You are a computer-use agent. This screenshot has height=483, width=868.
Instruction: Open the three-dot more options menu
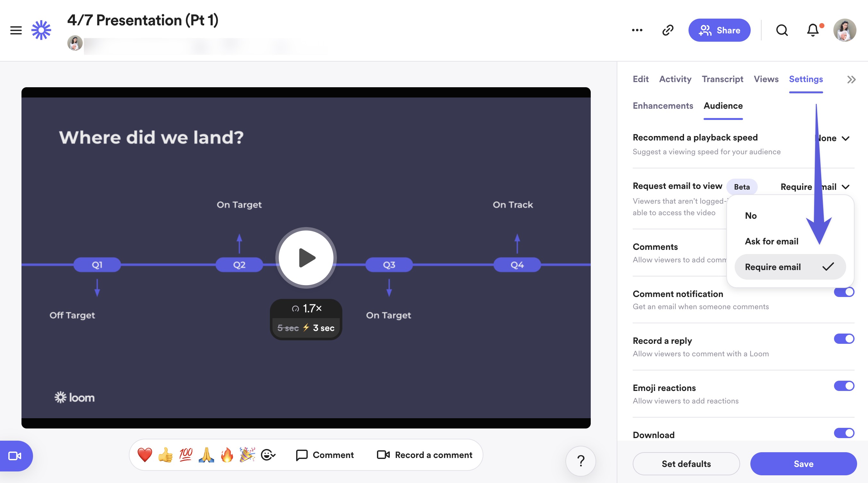(637, 30)
